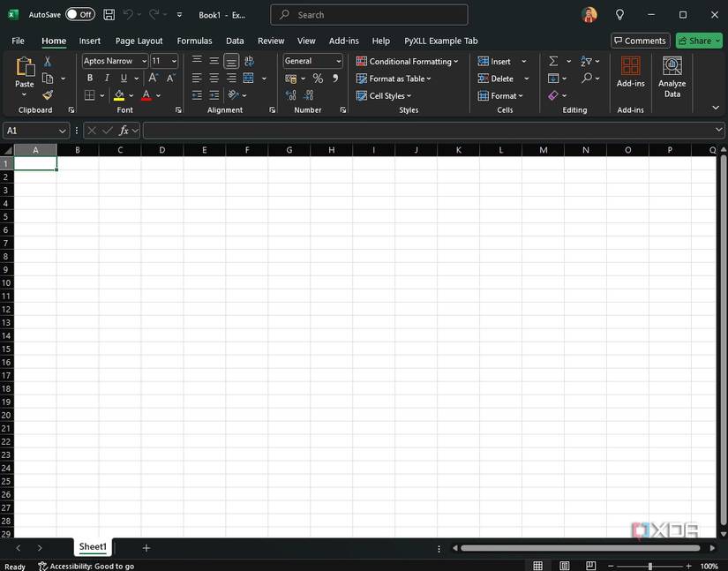This screenshot has width=728, height=571.
Task: Apply Percent Style to the selection
Action: 318,79
